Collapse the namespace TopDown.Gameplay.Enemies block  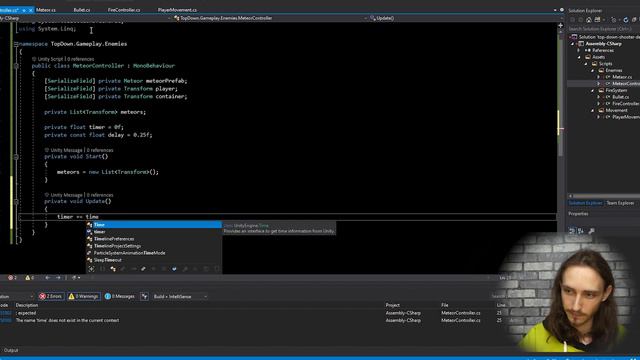[x=16, y=44]
